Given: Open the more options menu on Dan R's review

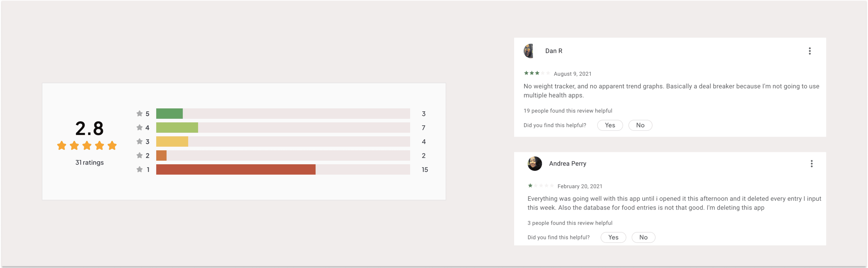Looking at the screenshot, I should [x=809, y=51].
